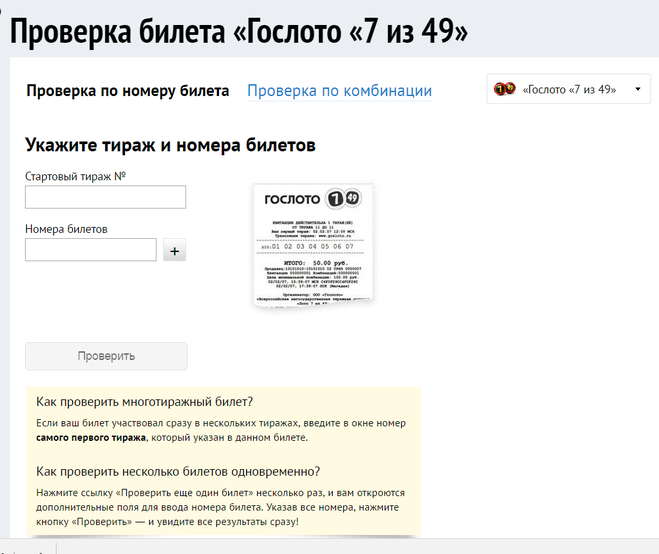Screen dimensions: 659x554
Task: Focus the «Номера билетов» input field
Action: (91, 250)
